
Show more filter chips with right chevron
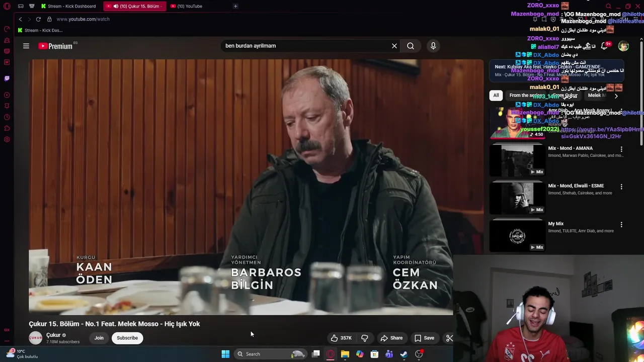(x=616, y=96)
